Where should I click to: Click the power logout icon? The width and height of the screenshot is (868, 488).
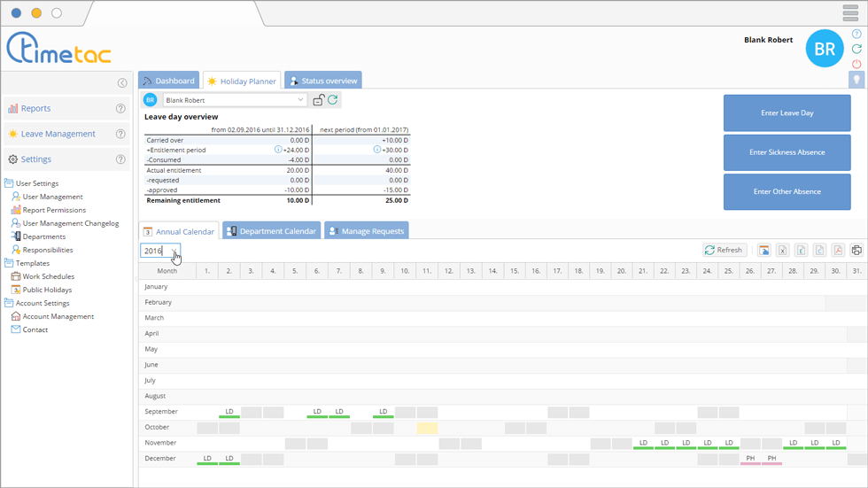[x=856, y=65]
